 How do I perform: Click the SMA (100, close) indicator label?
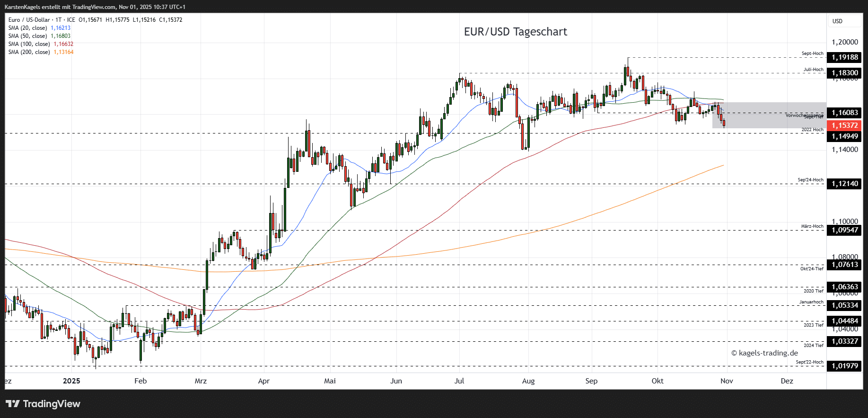coord(29,44)
